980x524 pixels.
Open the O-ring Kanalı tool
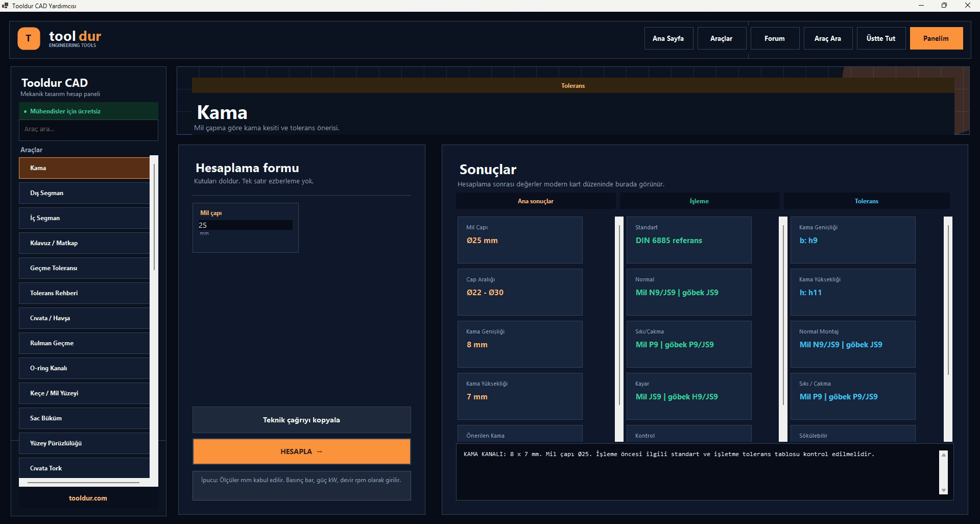[x=84, y=368]
